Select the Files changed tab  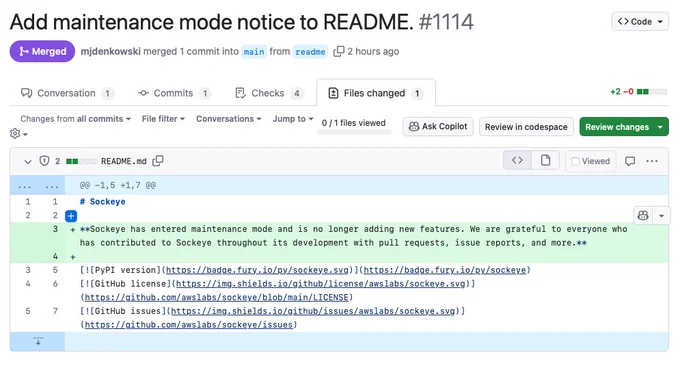coord(376,93)
